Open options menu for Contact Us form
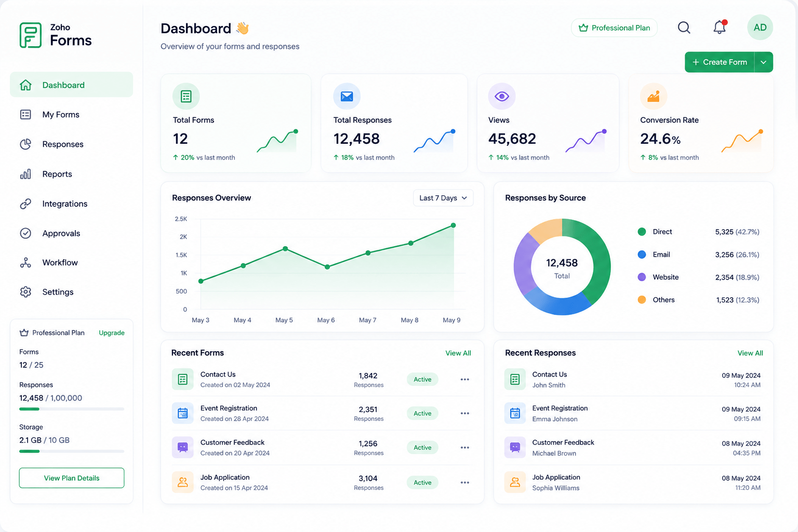798x532 pixels. [464, 379]
